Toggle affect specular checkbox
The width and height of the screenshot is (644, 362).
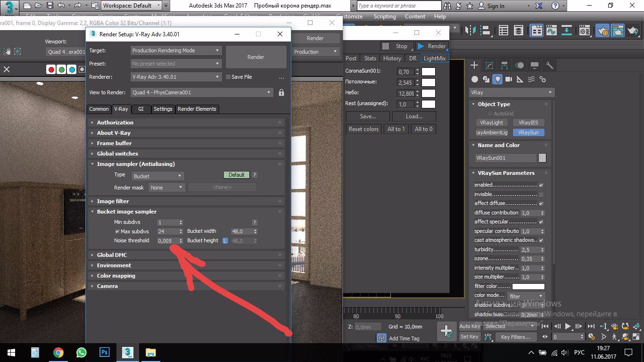tap(541, 222)
